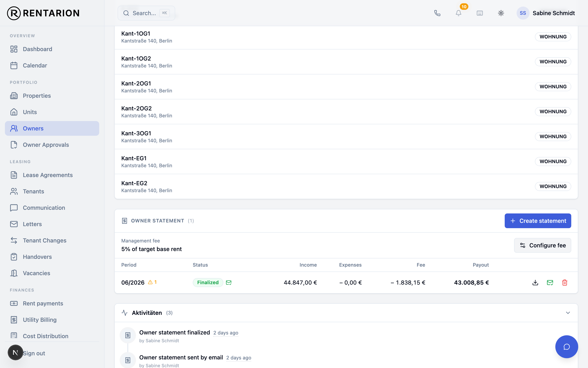Delete the 06/2026 statement

coord(565,283)
